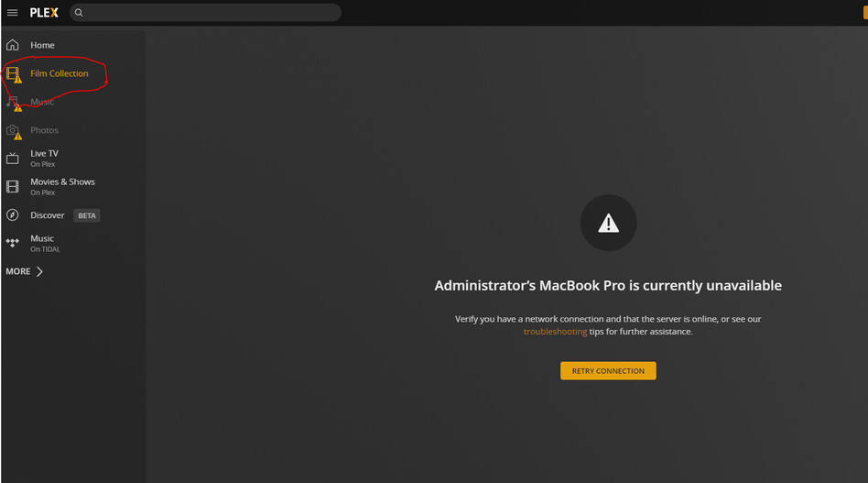Click the PLEX logo
This screenshot has width=868, height=483.
click(x=44, y=13)
